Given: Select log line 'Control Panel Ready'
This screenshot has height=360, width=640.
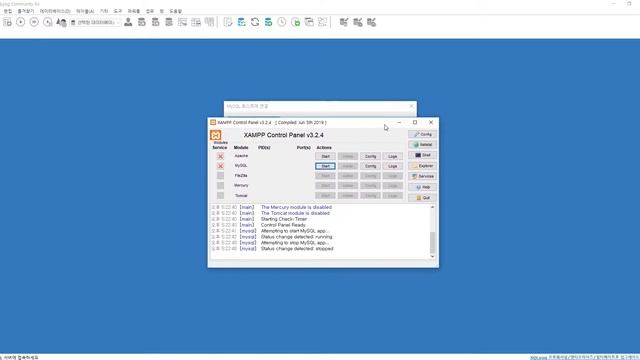Looking at the screenshot, I should click(x=283, y=225).
